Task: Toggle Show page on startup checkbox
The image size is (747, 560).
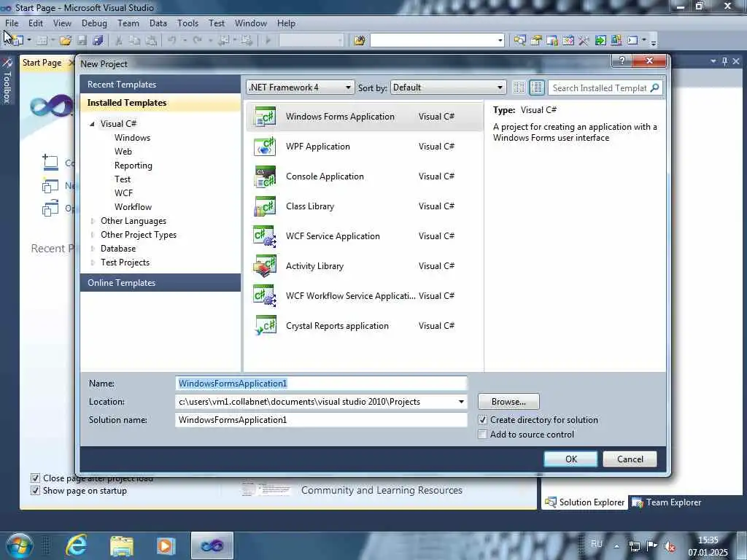Action: 35,491
